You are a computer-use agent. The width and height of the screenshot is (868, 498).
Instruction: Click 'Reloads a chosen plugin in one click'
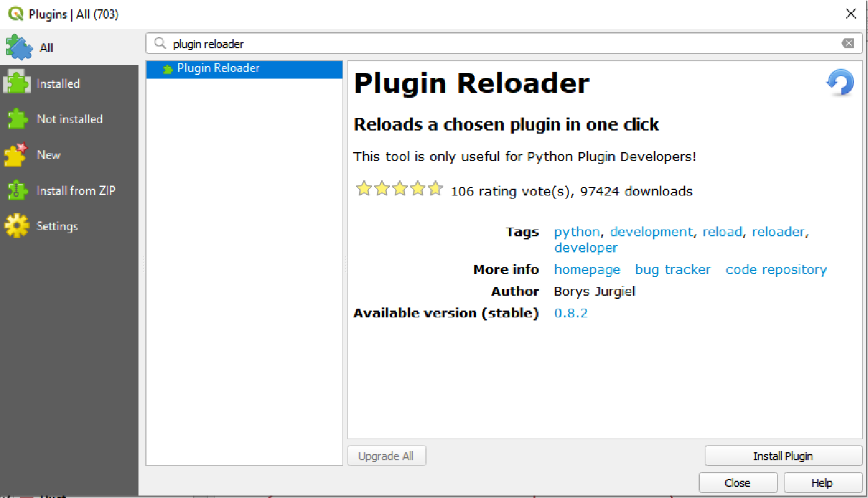point(506,125)
